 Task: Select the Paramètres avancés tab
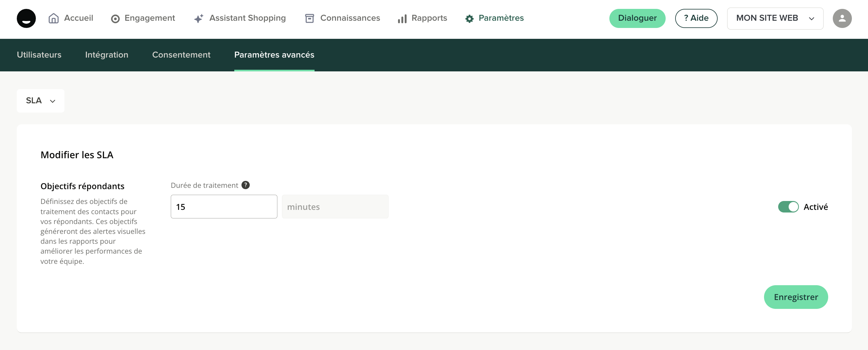274,55
